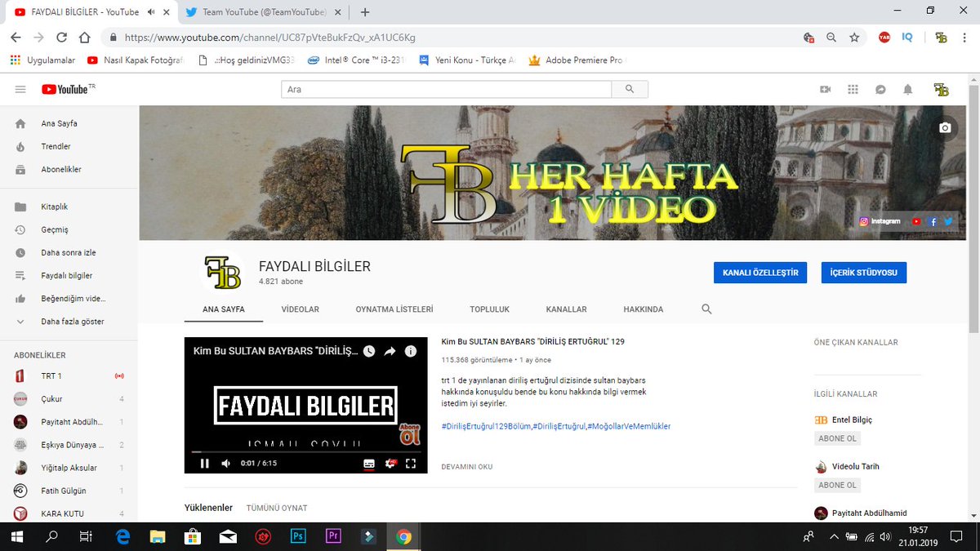Open Premiere Pro from the taskbar
980x551 pixels.
(332, 537)
